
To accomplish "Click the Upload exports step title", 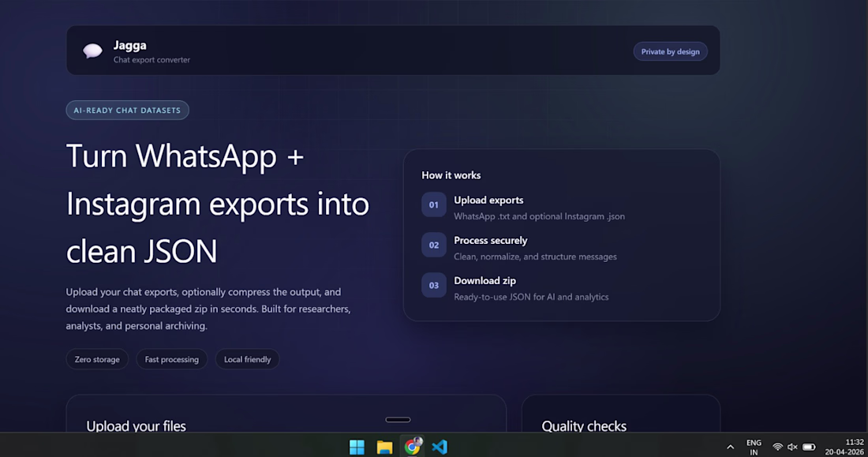I will [x=488, y=200].
